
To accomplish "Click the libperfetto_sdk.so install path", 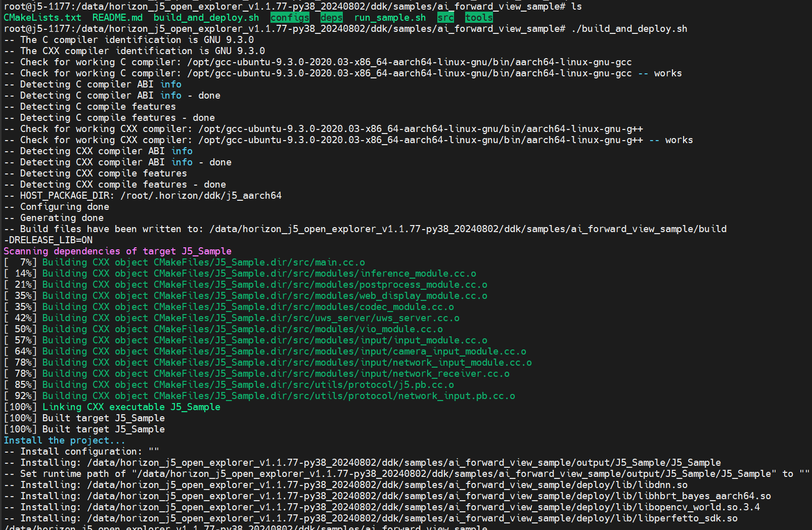I will click(412, 518).
